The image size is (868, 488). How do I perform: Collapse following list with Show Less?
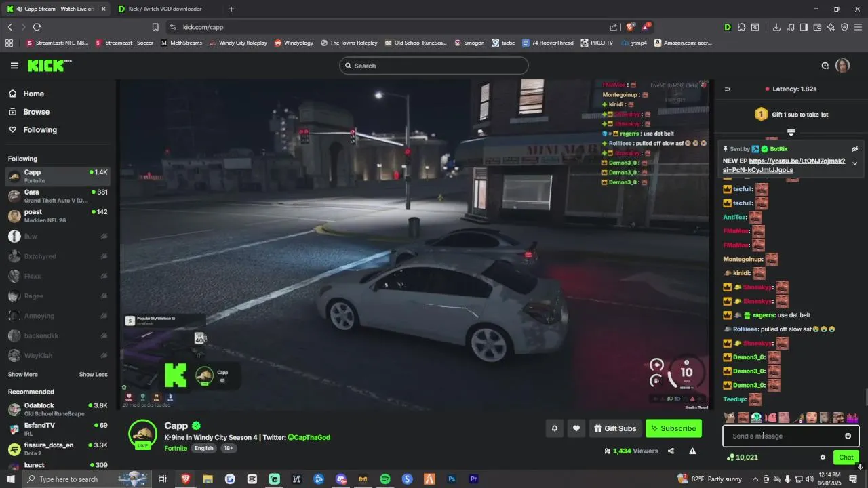[93, 374]
